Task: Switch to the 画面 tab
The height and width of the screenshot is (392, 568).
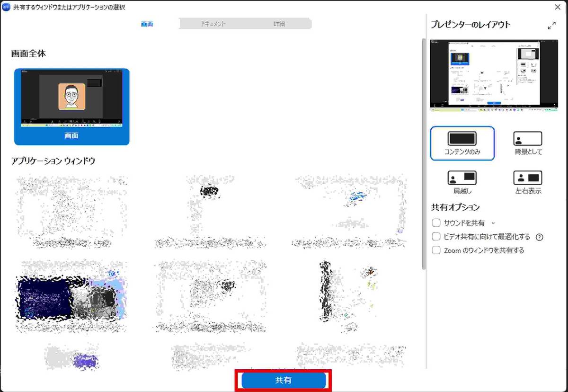Action: (147, 24)
